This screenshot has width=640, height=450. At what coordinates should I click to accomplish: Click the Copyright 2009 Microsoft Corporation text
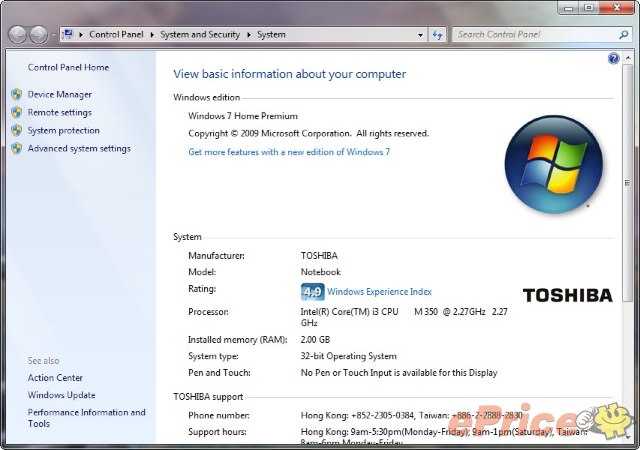pyautogui.click(x=309, y=134)
